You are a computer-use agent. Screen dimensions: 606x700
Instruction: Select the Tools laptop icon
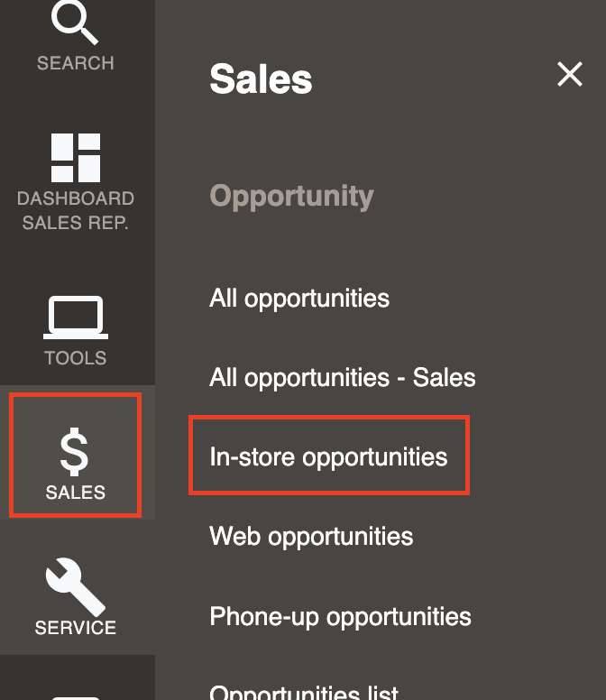point(76,318)
